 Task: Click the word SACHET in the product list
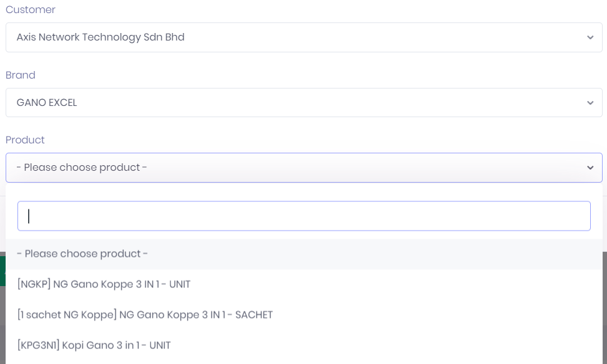pos(254,315)
